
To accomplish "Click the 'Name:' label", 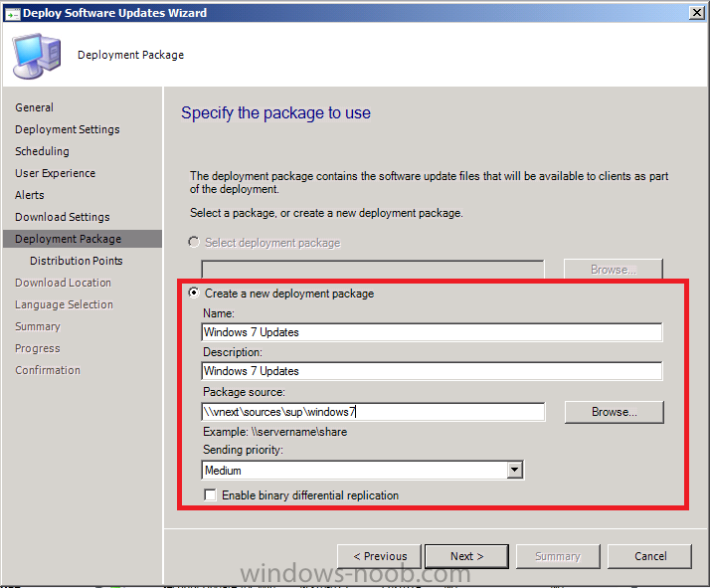I will click(218, 313).
